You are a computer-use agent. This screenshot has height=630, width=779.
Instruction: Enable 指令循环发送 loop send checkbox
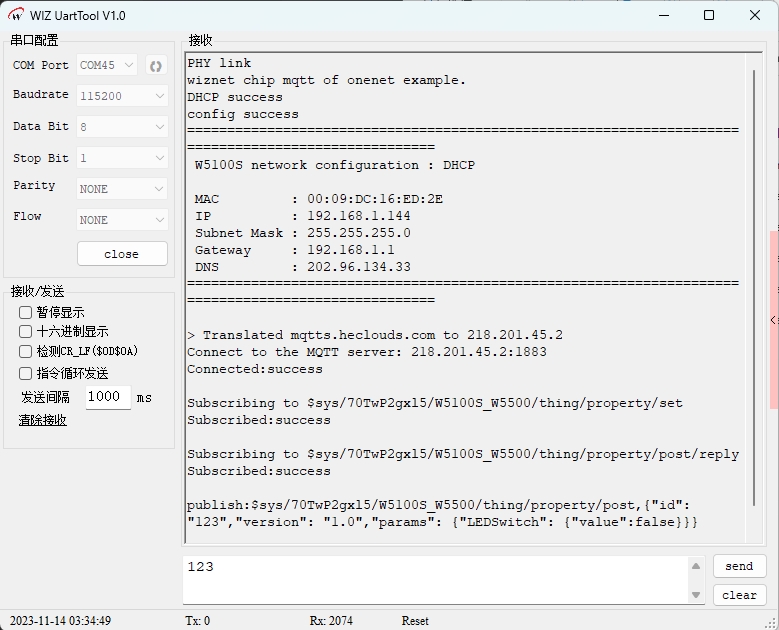click(x=26, y=373)
